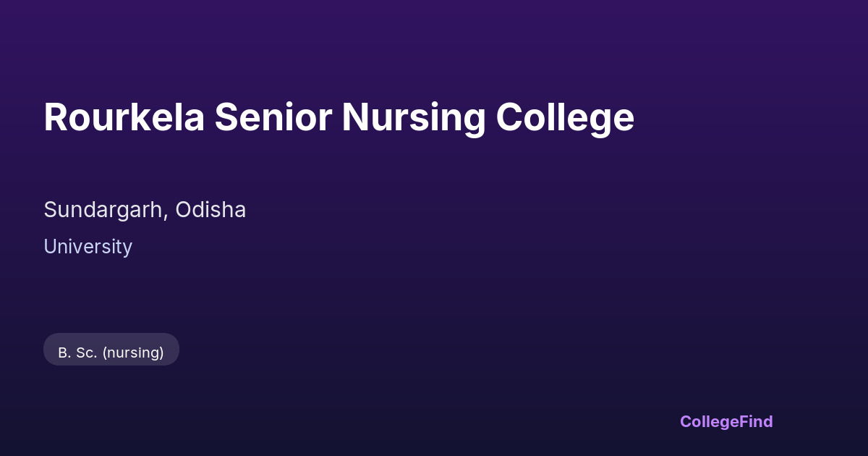Click "College" at the heading's end
Screen dimensions: 868x456
[565, 117]
